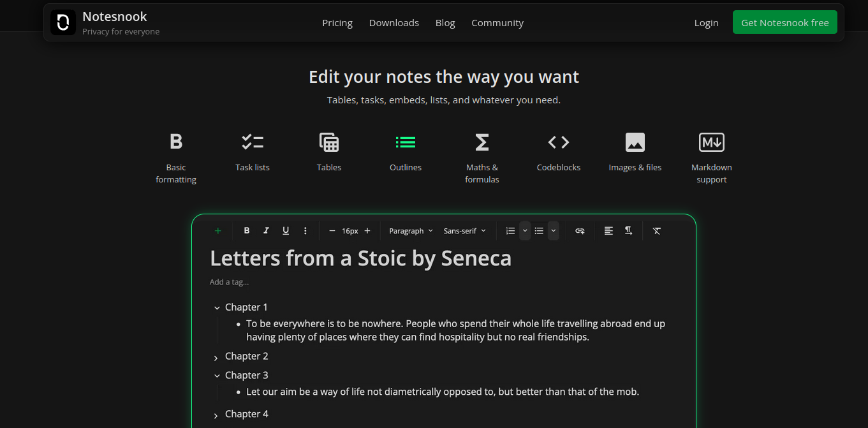Expand the collapsed Chapter 2 outline item
The image size is (868, 428).
[x=216, y=358]
